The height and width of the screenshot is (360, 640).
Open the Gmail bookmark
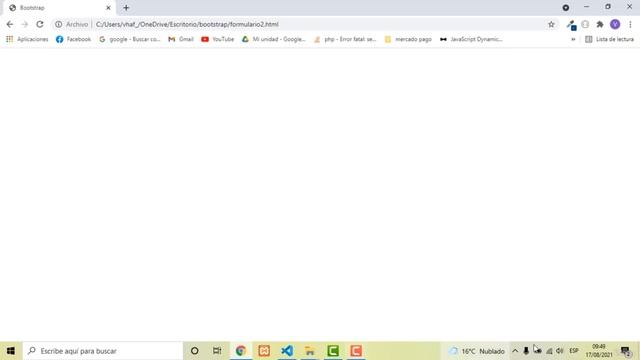click(181, 39)
